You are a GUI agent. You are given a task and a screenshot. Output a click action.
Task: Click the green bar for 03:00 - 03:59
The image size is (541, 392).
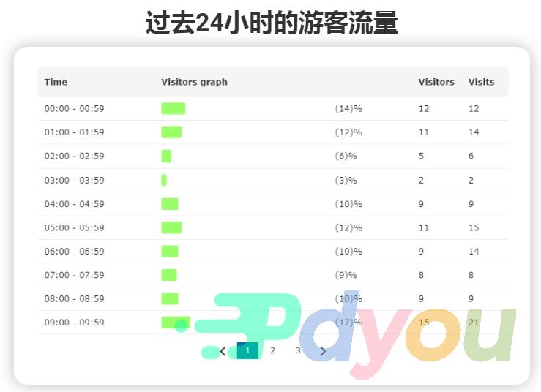[x=164, y=181]
